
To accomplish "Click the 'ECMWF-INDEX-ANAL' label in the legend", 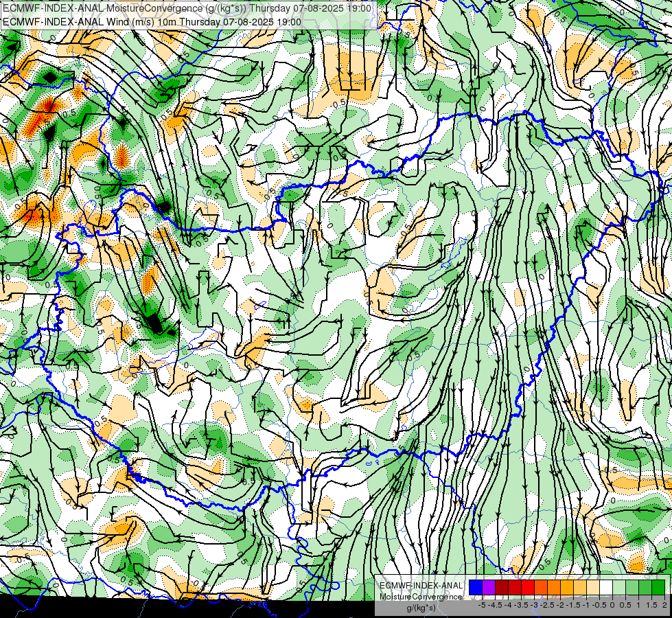I will click(421, 586).
